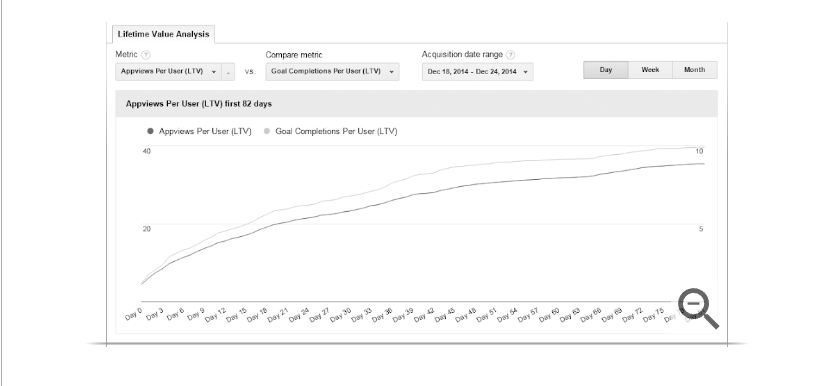The width and height of the screenshot is (832, 386).
Task: Click the chart title Appviews Per User first 82 days
Action: [198, 104]
